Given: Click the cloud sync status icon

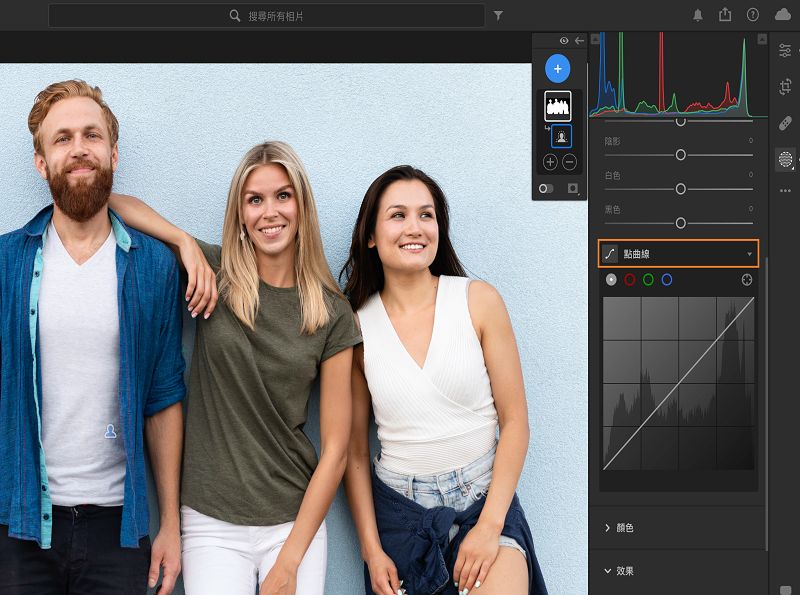Looking at the screenshot, I should [782, 15].
